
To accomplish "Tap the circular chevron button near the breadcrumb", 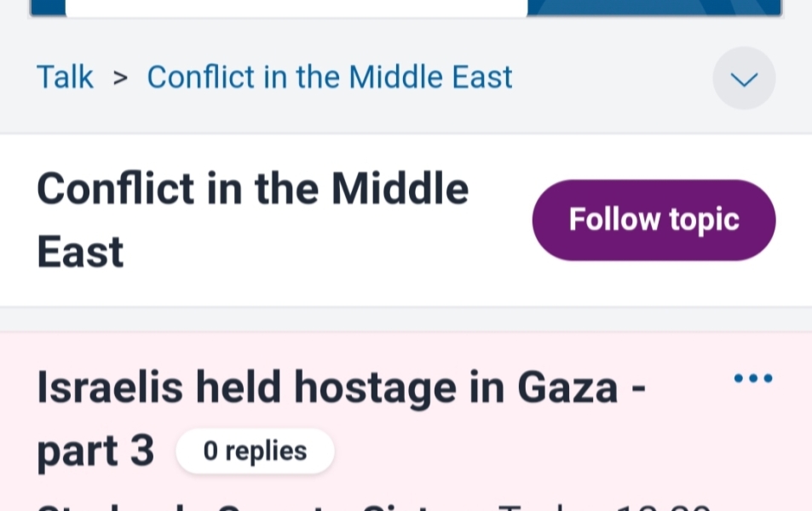I will pyautogui.click(x=743, y=78).
